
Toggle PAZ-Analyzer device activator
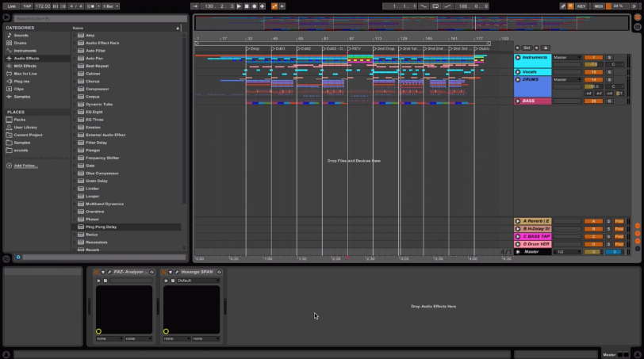(x=96, y=272)
